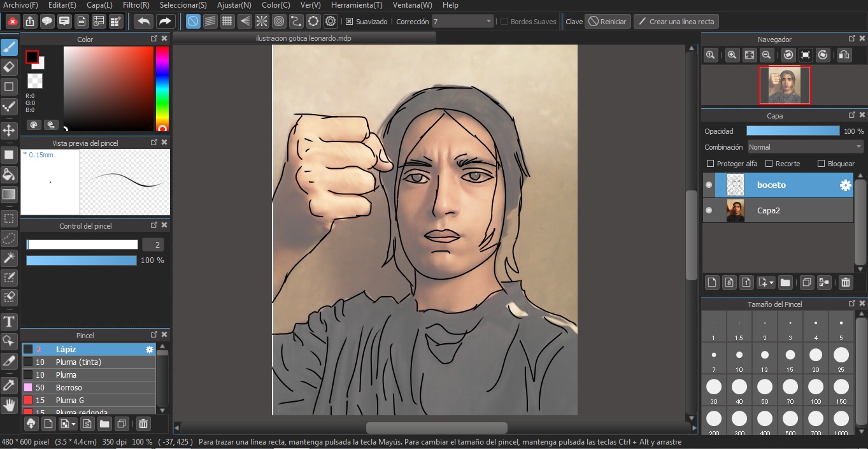Rotate view left in Navigator
Image resolution: width=868 pixels, height=449 pixels.
[x=788, y=55]
